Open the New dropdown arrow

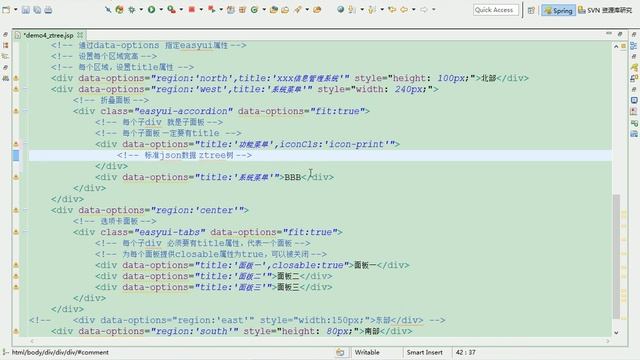[16, 10]
